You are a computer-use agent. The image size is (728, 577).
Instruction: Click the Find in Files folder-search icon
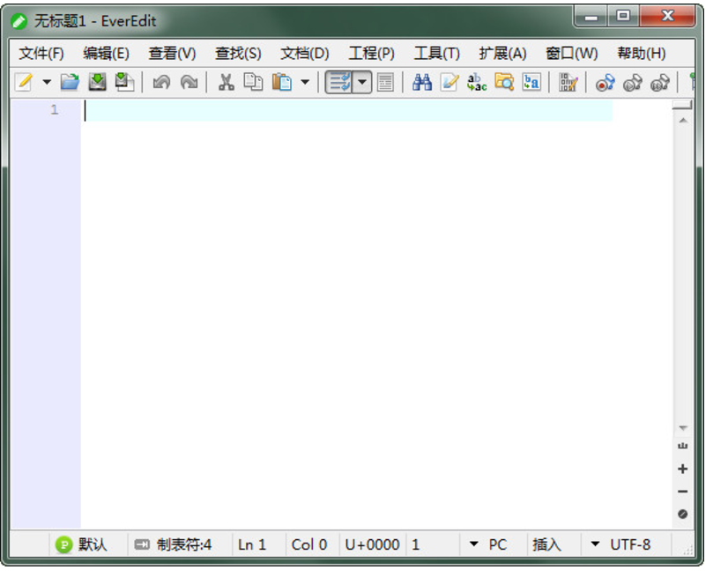504,83
